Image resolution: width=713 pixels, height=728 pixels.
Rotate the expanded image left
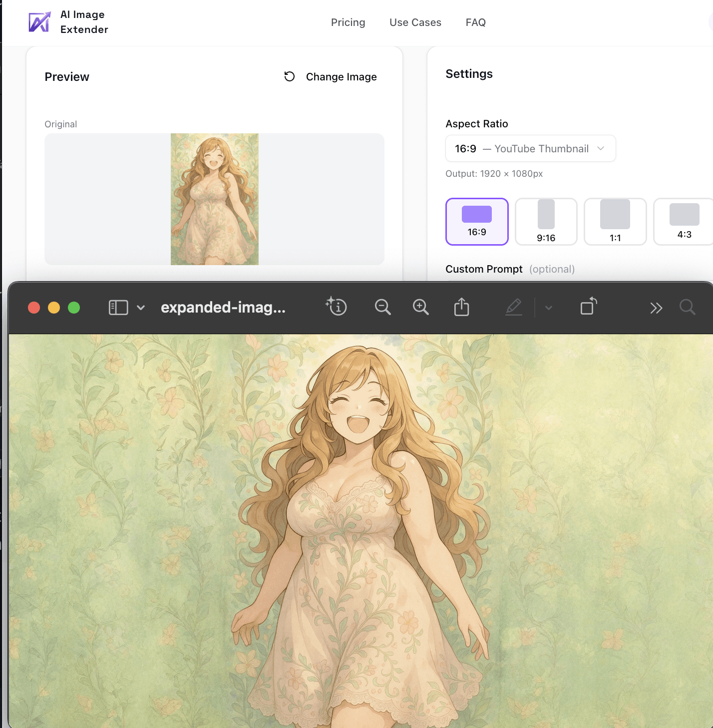[x=588, y=307]
